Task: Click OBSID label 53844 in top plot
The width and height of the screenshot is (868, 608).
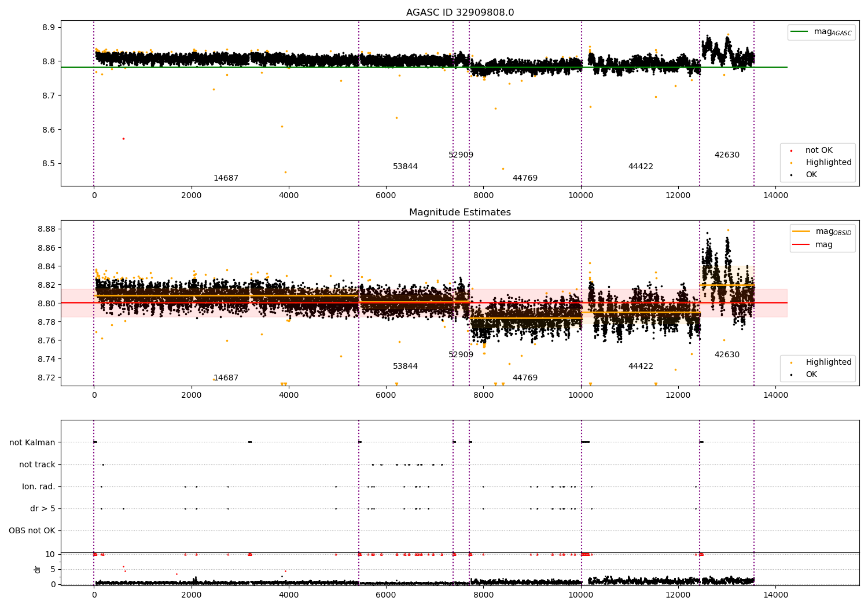Action: (405, 167)
